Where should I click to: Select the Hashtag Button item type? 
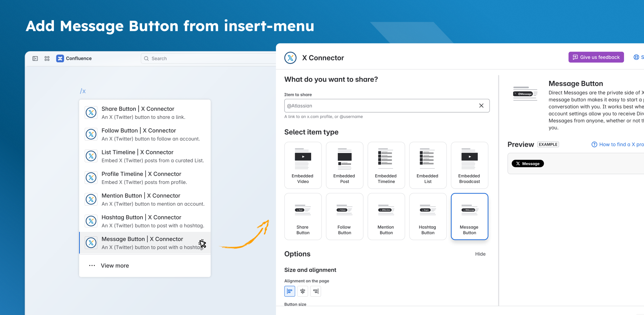click(428, 217)
